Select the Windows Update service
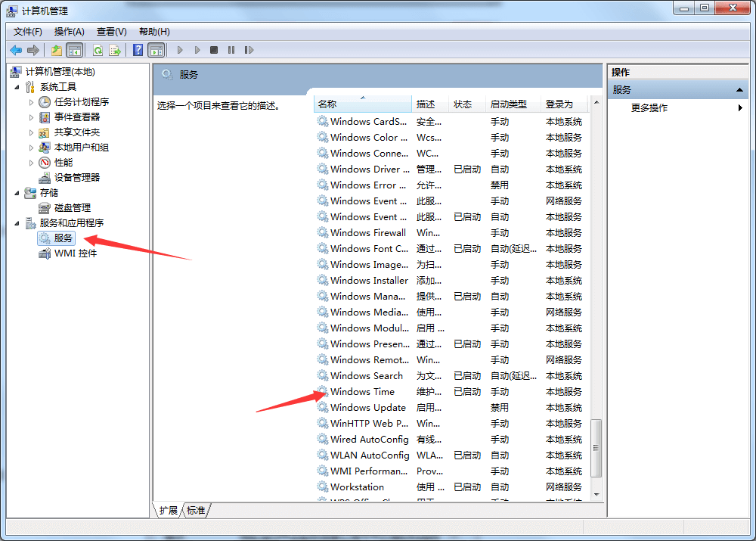 pyautogui.click(x=452, y=408)
